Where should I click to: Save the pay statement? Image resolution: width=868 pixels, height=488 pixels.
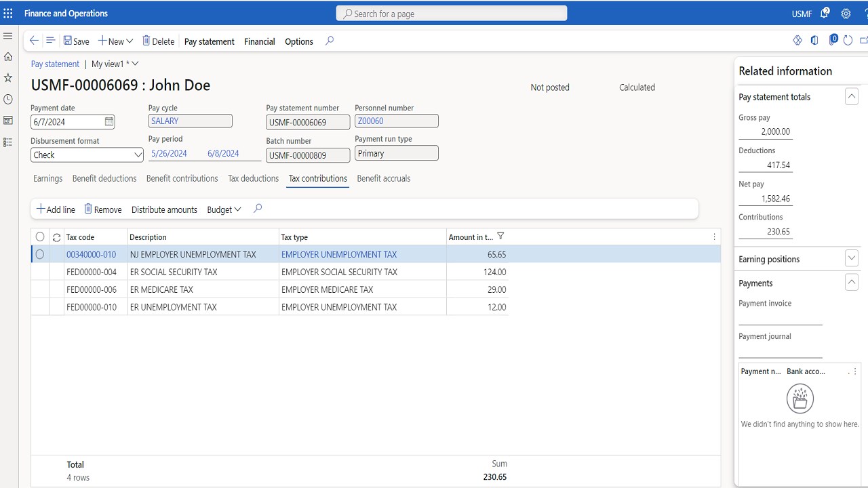click(77, 41)
